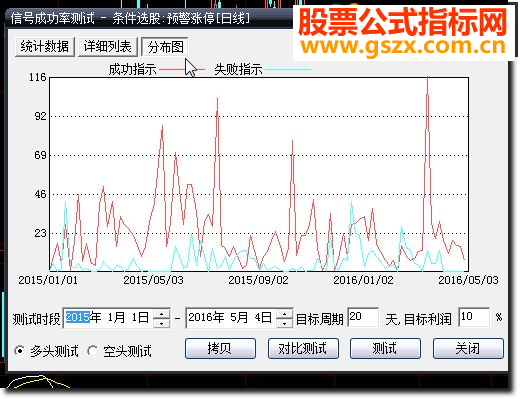Click the dialog title 信号成功率测试

tap(53, 18)
